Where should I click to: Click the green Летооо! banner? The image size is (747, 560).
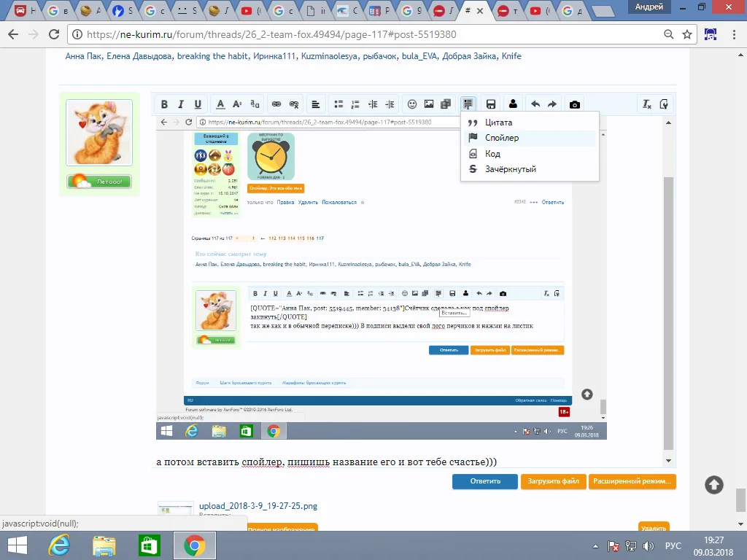click(x=99, y=182)
